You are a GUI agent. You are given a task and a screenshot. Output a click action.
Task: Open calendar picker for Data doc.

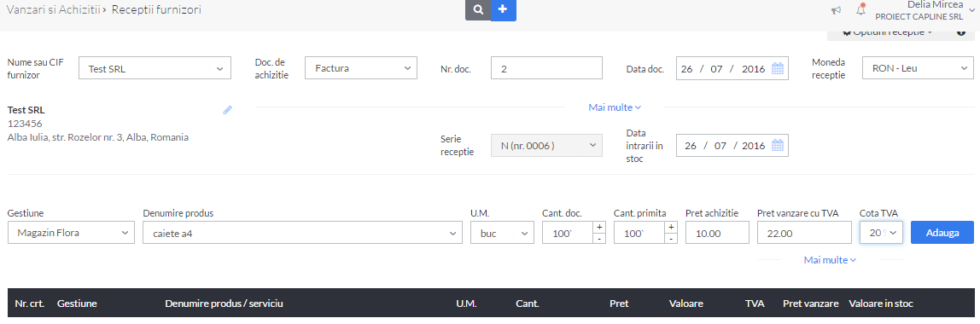click(778, 69)
